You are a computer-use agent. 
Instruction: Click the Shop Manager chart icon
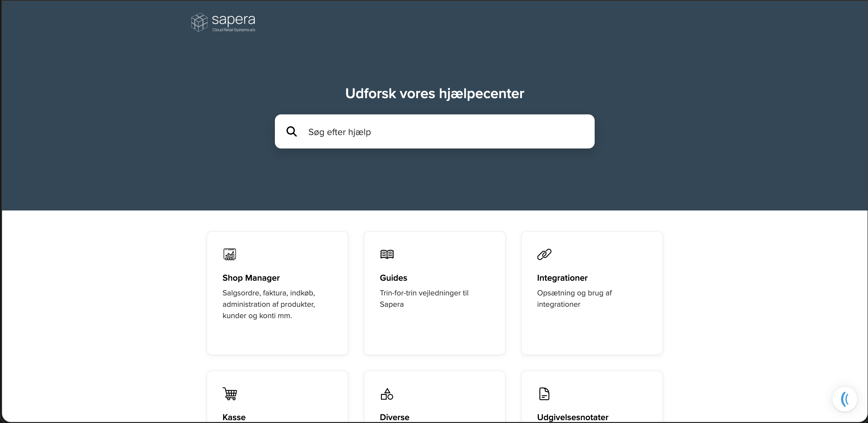pos(230,254)
